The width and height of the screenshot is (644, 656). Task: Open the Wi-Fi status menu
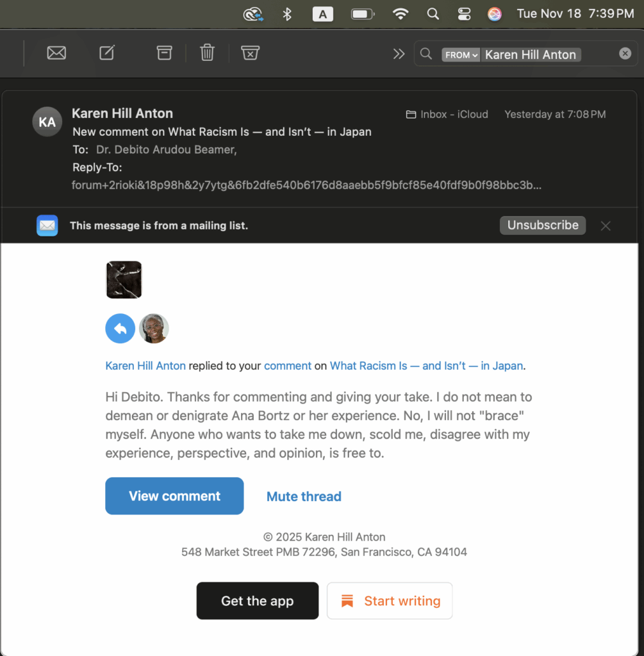tap(400, 14)
